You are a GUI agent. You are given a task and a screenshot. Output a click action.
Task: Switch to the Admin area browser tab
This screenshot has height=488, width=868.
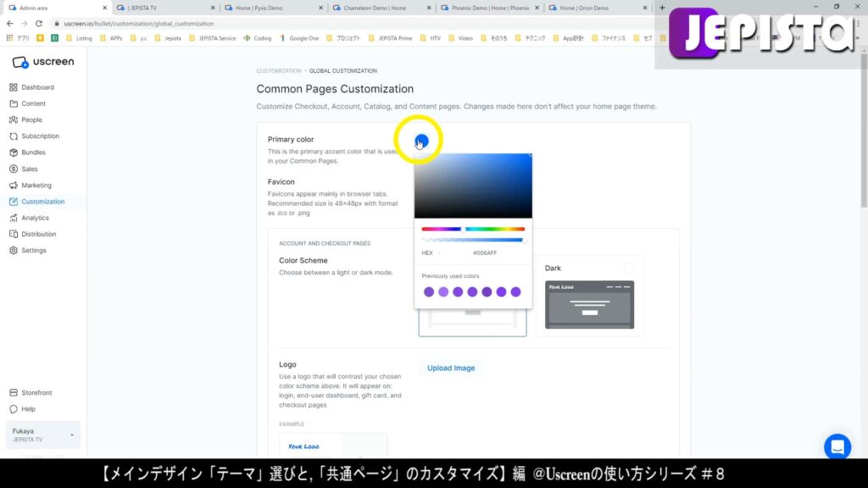(58, 8)
